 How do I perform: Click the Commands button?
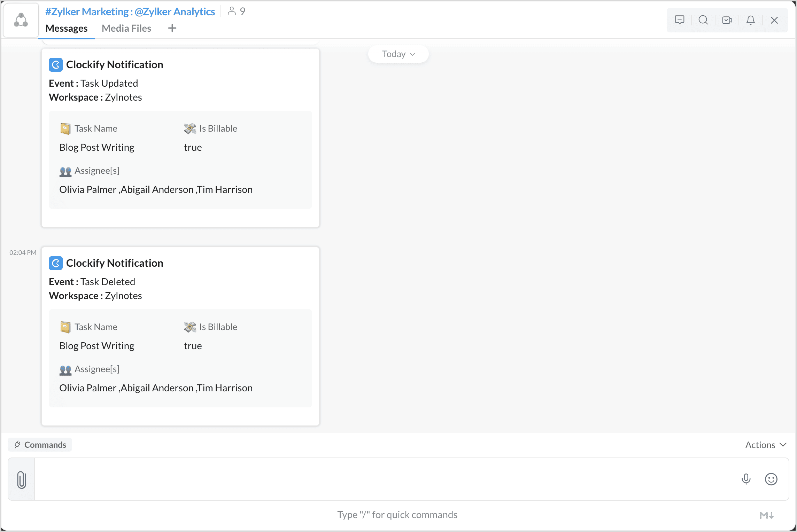click(40, 445)
